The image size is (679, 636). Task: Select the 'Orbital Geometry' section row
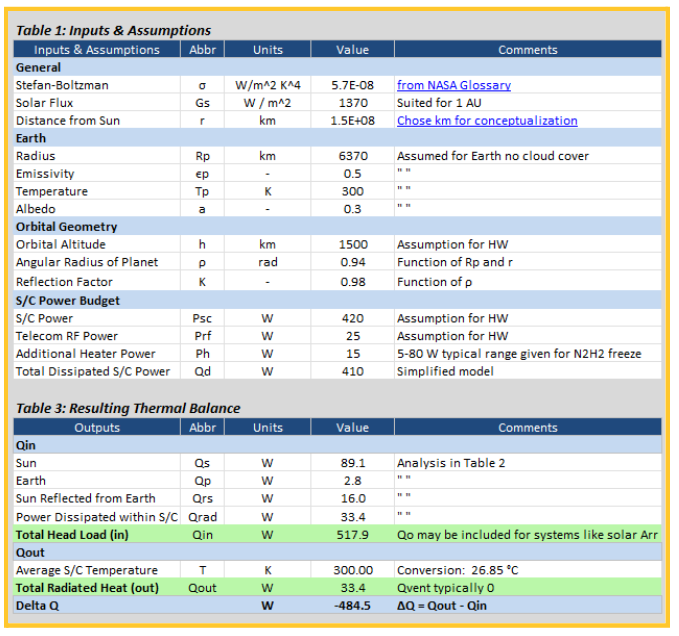pos(67,227)
